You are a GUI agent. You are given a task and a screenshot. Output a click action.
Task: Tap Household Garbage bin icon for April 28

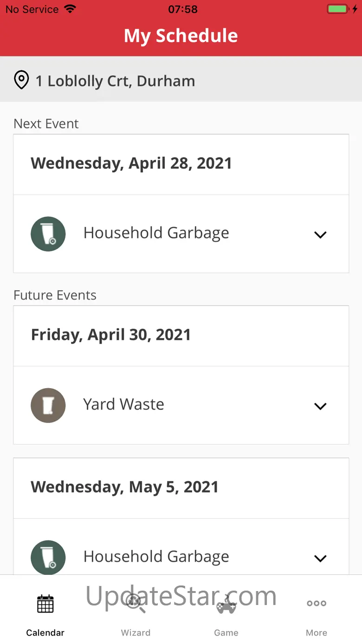48,234
